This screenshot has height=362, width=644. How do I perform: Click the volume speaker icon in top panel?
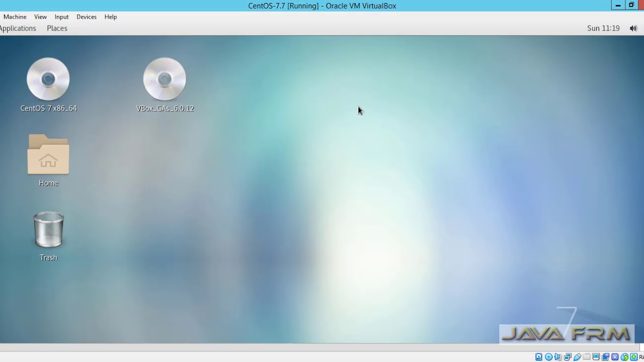pyautogui.click(x=633, y=28)
